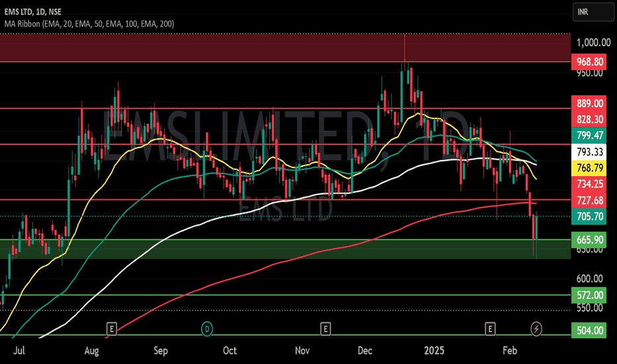This screenshot has width=617, height=364.
Task: Click the November earnings E marker
Action: tap(326, 328)
